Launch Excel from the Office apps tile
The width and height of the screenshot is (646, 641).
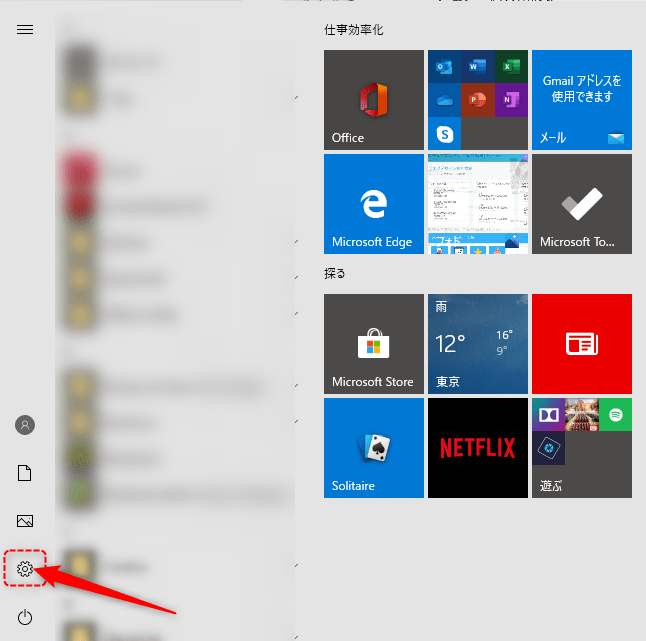pos(511,67)
